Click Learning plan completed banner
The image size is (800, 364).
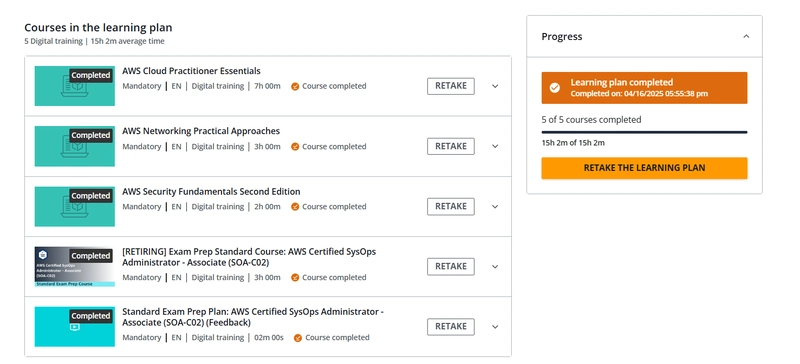point(644,88)
